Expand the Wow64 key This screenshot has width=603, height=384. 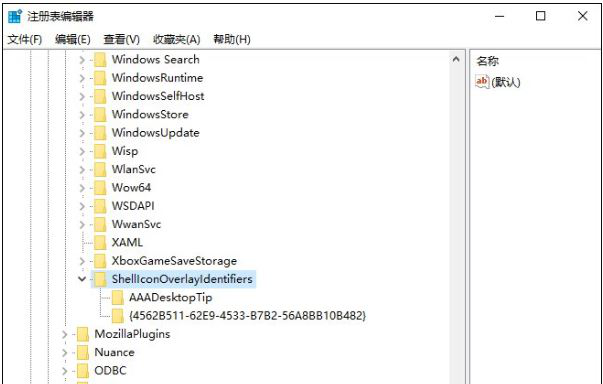click(x=82, y=188)
